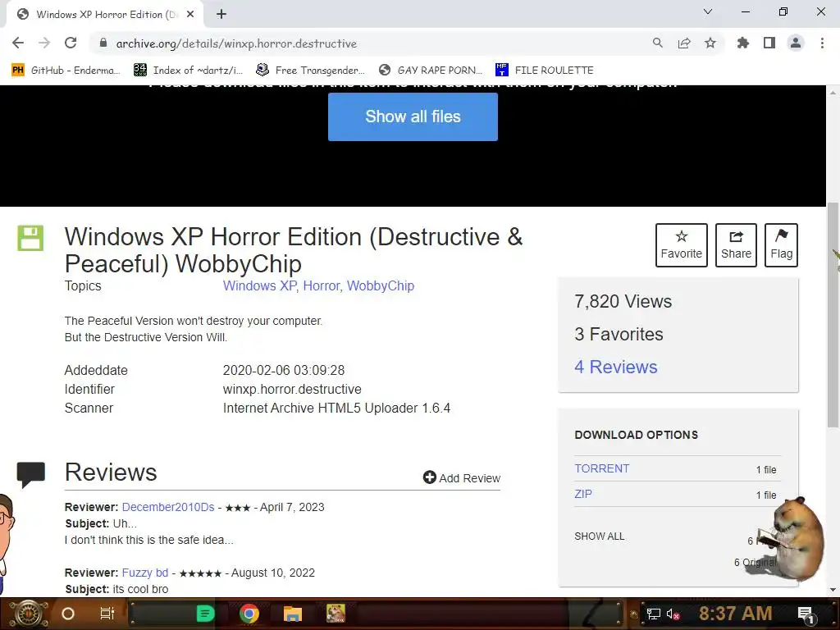Click the address bar URL
The image size is (840, 630).
[x=236, y=43]
